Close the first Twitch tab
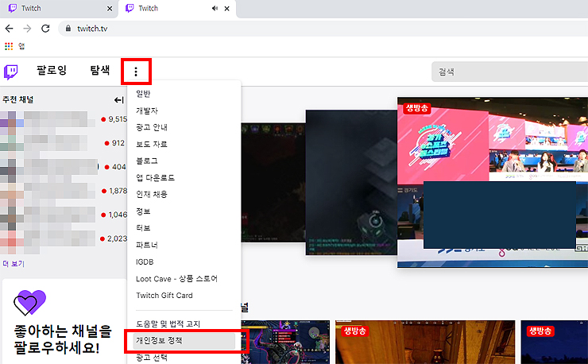 point(110,8)
